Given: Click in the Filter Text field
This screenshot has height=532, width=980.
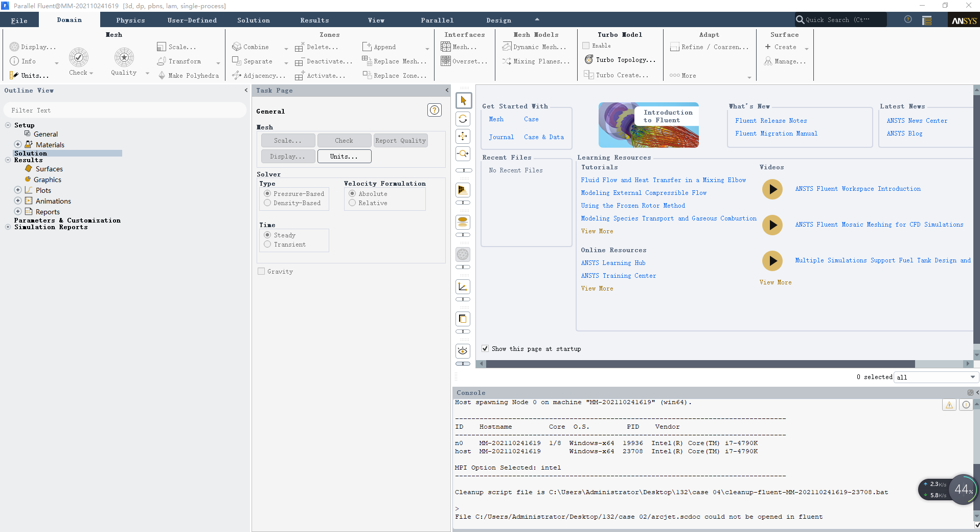Looking at the screenshot, I should click(x=125, y=110).
